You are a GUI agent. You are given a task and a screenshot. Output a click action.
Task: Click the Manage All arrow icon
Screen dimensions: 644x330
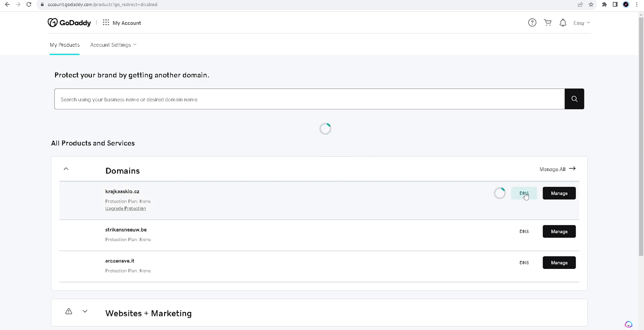pyautogui.click(x=572, y=169)
